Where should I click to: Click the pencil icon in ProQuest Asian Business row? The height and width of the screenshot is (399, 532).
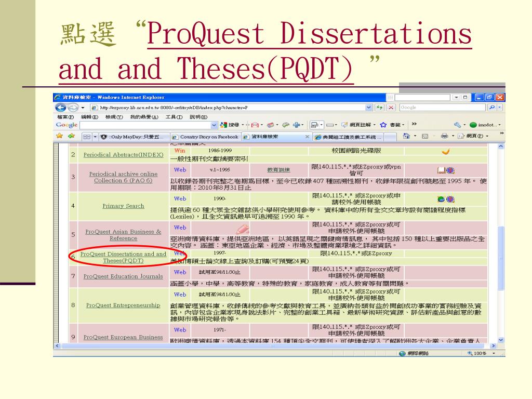[x=243, y=229]
